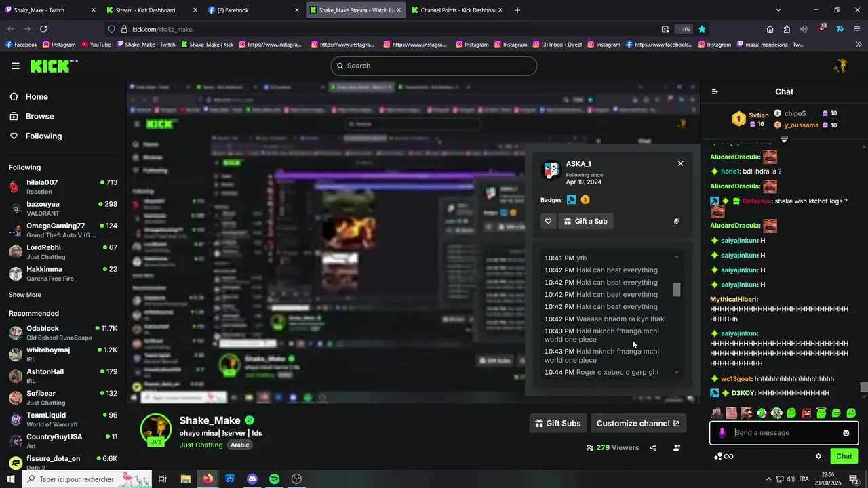
Task: Click Gift a Sub on user card
Action: (x=586, y=221)
